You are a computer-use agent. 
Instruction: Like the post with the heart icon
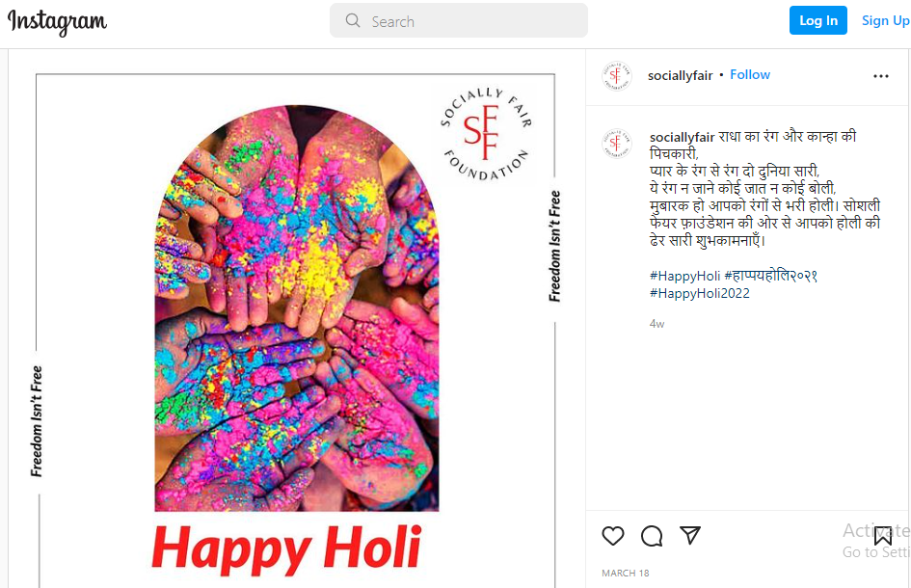coord(612,536)
